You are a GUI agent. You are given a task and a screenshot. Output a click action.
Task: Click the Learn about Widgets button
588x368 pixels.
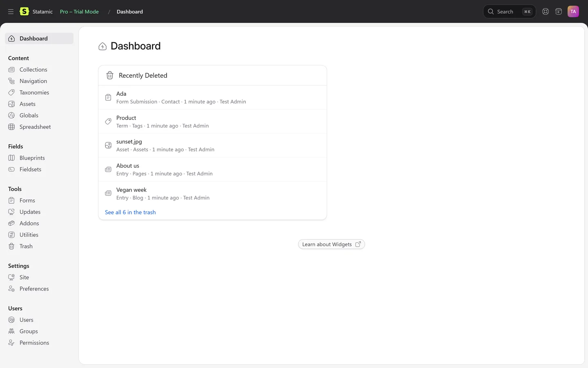(332, 244)
